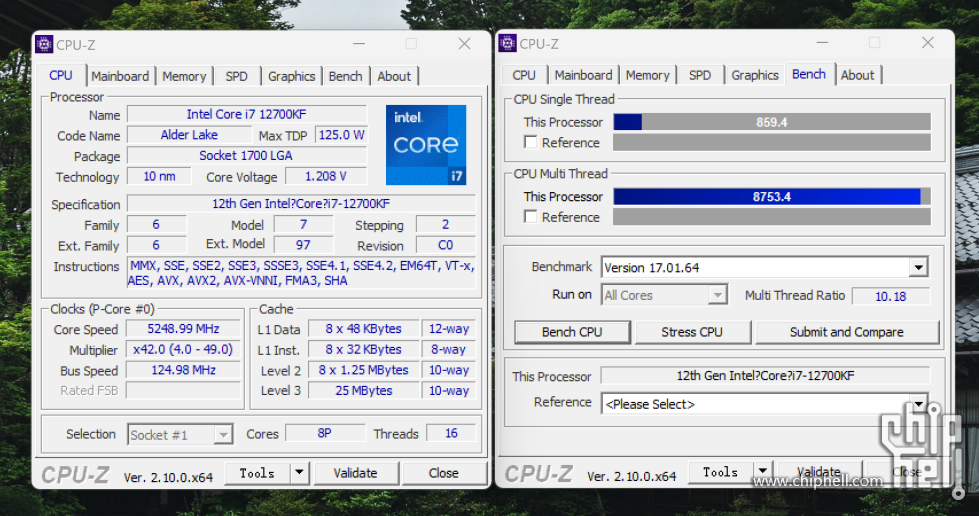Viewport: 979px width, 516px height.
Task: Open About tab in left window
Action: pyautogui.click(x=394, y=76)
